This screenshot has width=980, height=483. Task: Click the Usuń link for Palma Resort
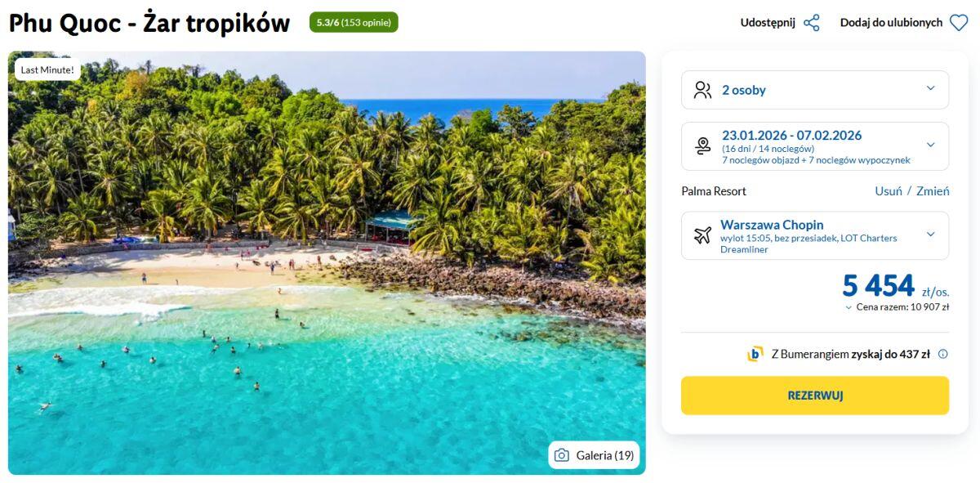(x=888, y=191)
